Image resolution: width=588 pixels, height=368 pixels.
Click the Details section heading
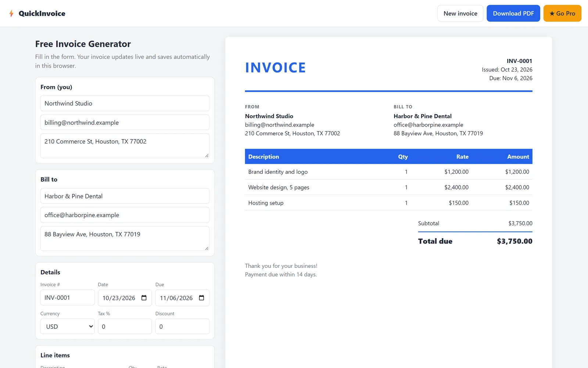[50, 272]
